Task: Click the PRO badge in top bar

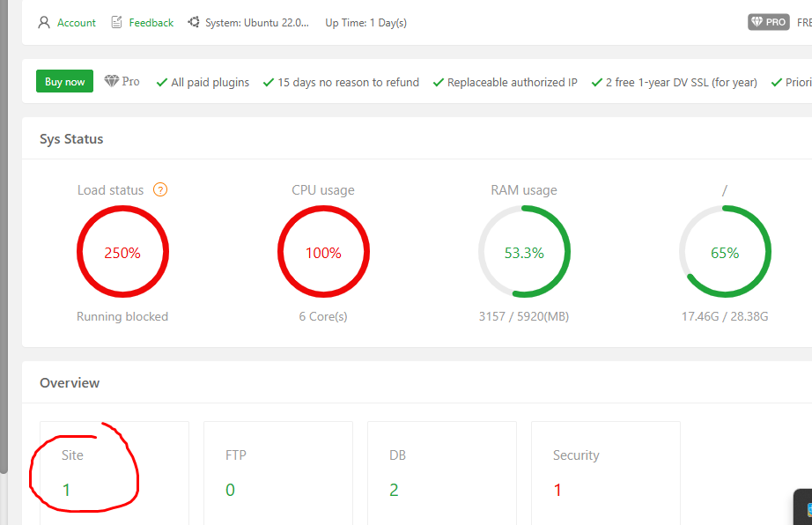Action: click(769, 22)
